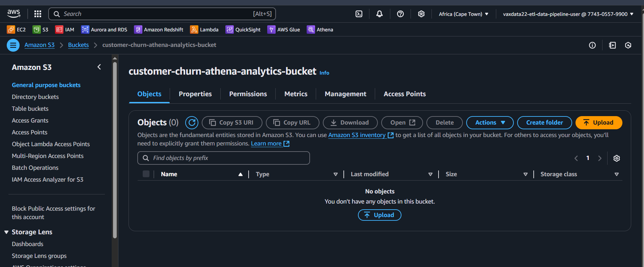Click the Download button
Image resolution: width=644 pixels, height=267 pixels.
(350, 123)
